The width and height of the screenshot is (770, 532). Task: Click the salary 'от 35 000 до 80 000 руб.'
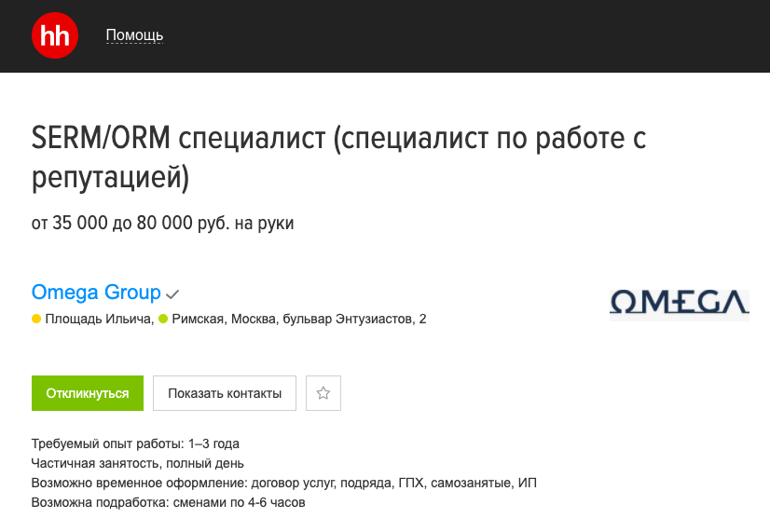pos(131,223)
